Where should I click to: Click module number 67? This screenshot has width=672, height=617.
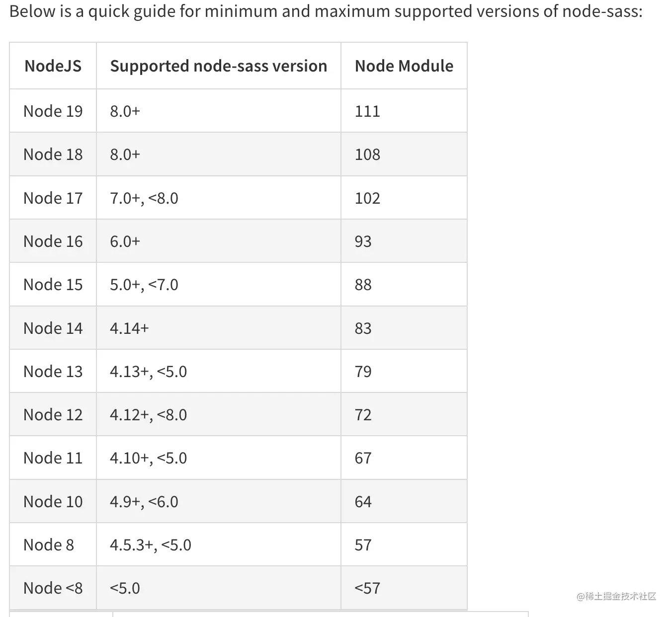(x=363, y=458)
